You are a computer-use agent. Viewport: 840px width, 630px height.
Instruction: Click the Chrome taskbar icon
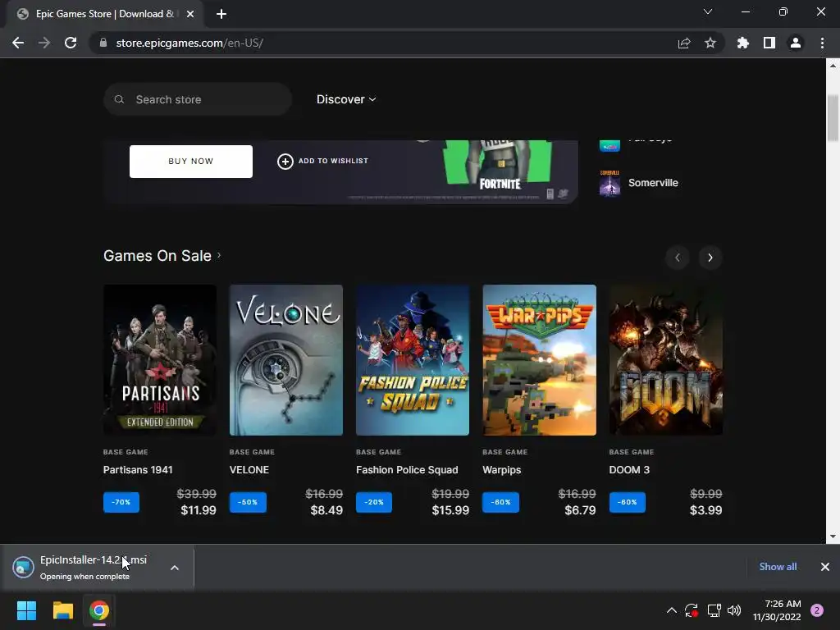(x=99, y=610)
